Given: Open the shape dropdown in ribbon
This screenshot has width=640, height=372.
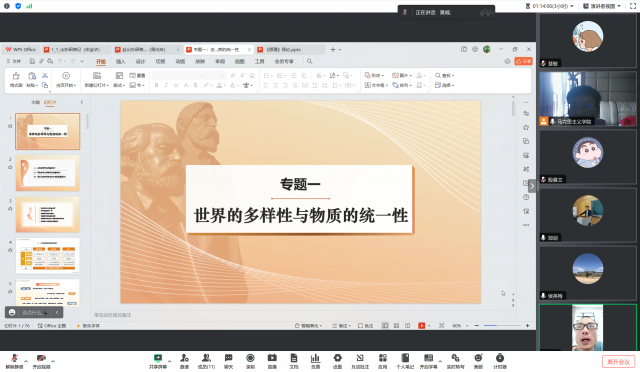Looking at the screenshot, I should 374,76.
